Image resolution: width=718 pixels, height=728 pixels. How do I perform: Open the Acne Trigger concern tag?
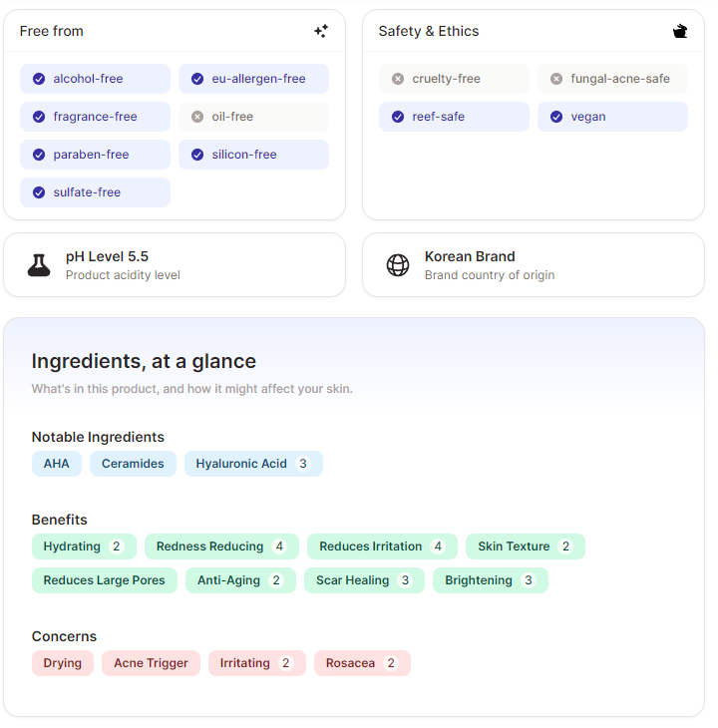(151, 663)
